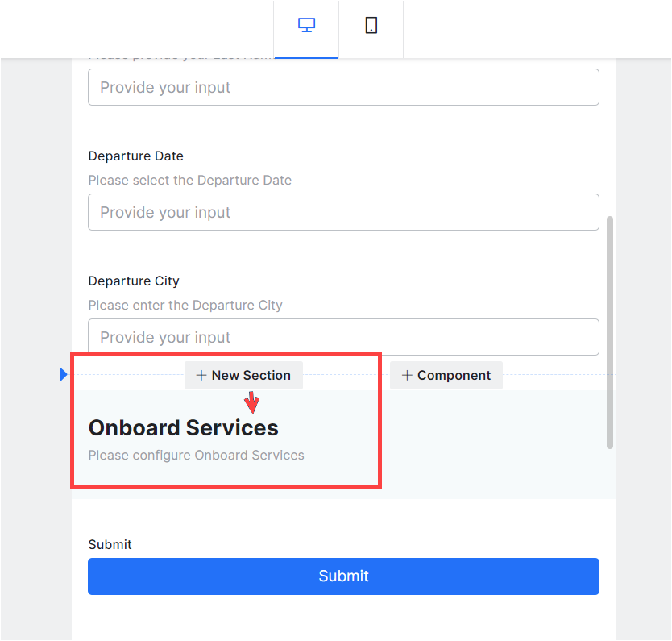This screenshot has width=672, height=641.
Task: Click the Departure City field label
Action: [134, 281]
